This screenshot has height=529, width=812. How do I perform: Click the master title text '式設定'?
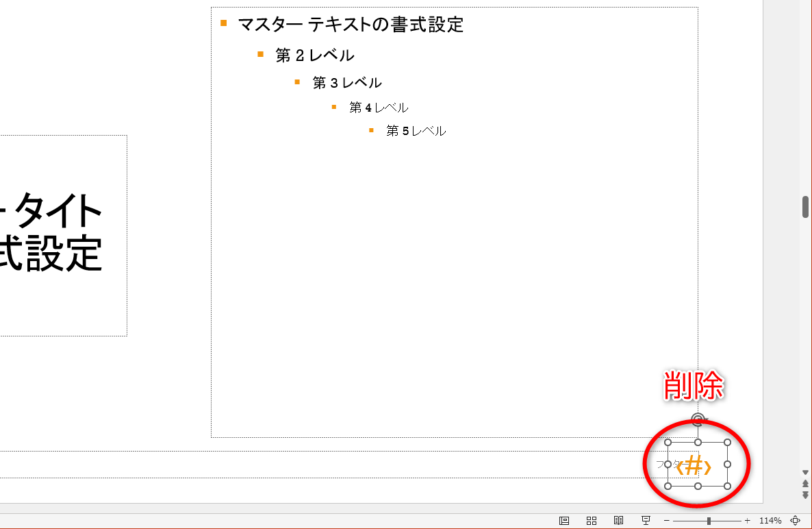coord(51,254)
